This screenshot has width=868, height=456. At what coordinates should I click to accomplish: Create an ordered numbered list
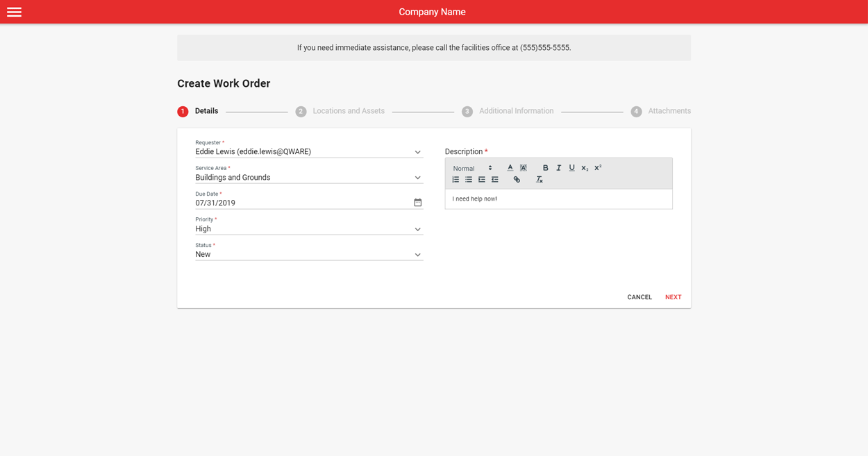[456, 178]
